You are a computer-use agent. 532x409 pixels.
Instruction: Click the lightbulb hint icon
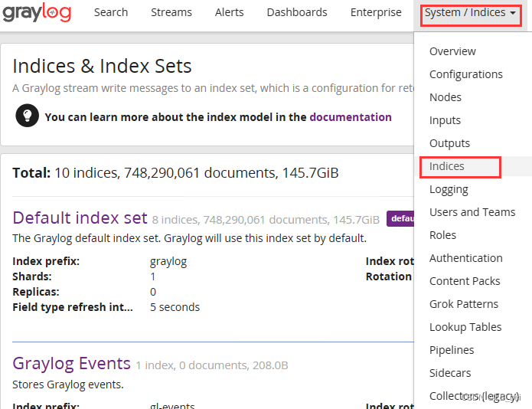coord(27,116)
